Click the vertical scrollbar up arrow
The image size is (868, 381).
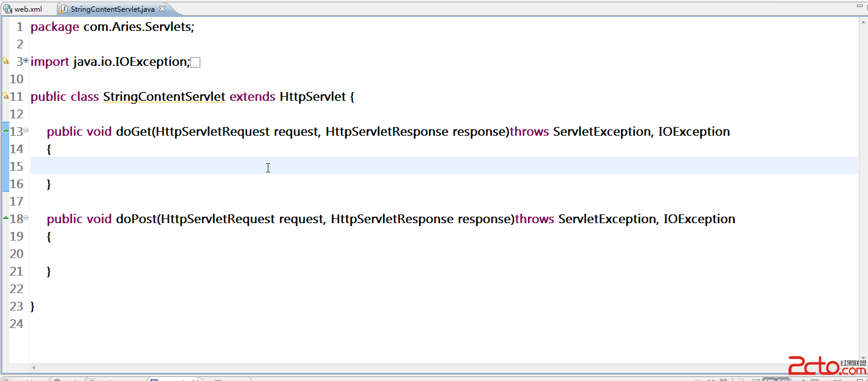pyautogui.click(x=863, y=22)
